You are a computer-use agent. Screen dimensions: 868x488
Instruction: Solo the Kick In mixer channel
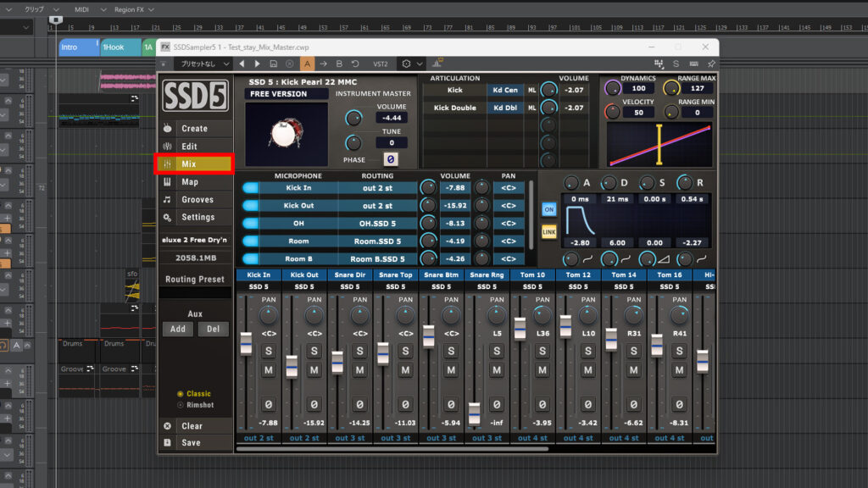point(268,352)
